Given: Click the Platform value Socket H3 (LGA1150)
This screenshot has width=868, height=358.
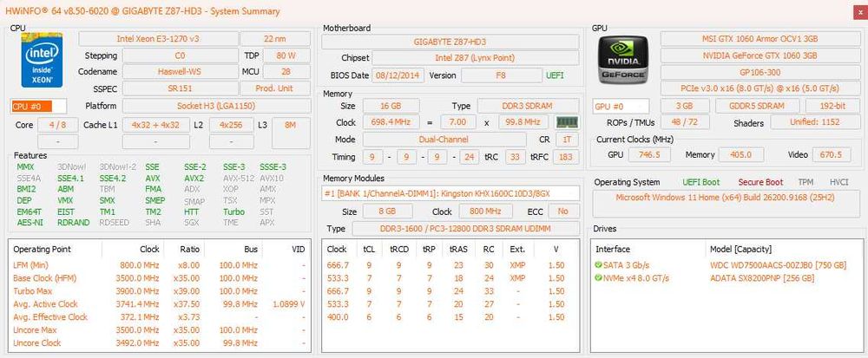Looking at the screenshot, I should coord(216,106).
